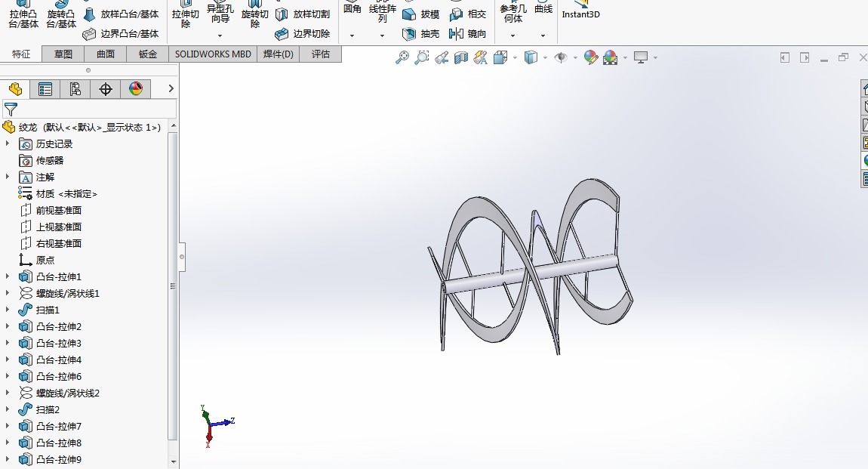This screenshot has width=868, height=469.
Task: Select 螺旋线/涡状线2 feature in tree
Action: point(67,393)
